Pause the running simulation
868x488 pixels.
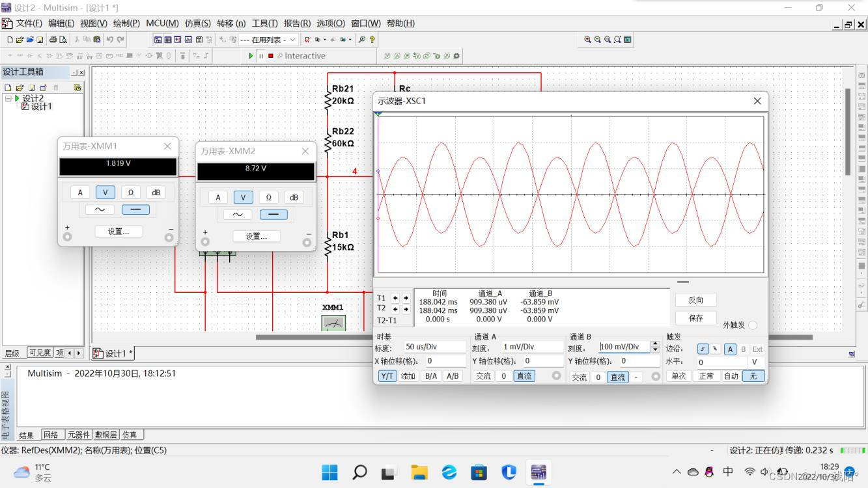(x=261, y=55)
